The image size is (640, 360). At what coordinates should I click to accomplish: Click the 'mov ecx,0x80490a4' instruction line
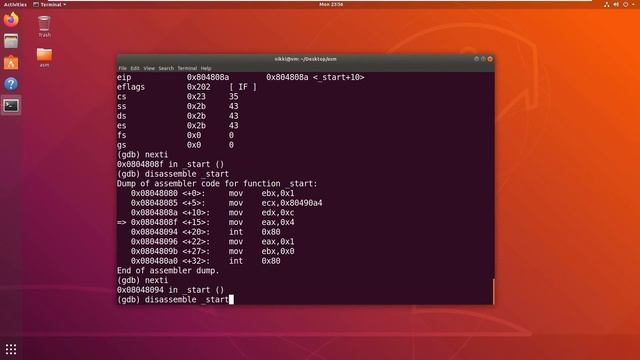coord(227,203)
